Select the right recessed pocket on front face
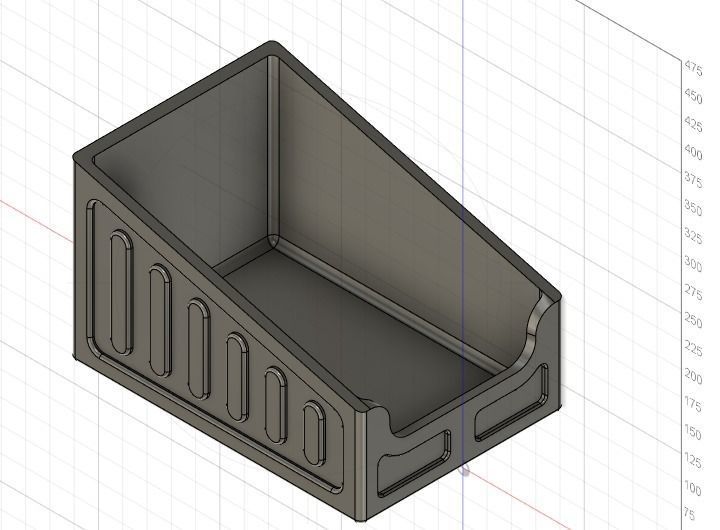720x530 pixels. pyautogui.click(x=511, y=403)
